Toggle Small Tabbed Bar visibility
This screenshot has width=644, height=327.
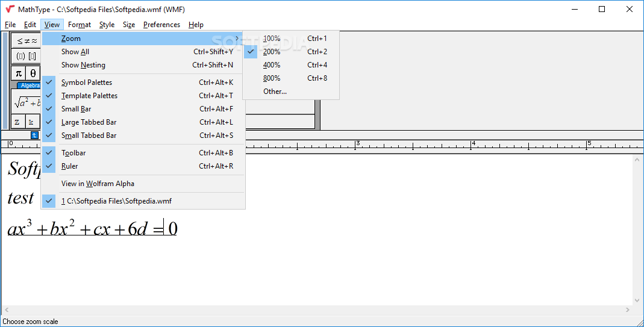144,135
